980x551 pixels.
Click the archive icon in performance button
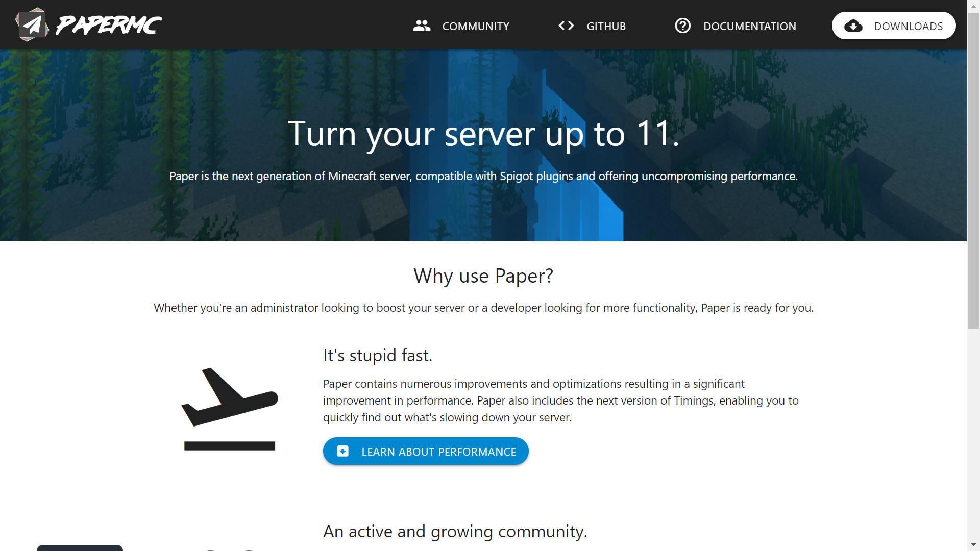[x=343, y=451]
